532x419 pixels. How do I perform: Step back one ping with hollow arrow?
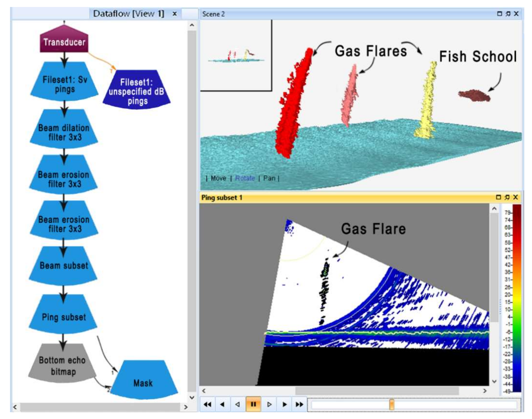tap(237, 404)
